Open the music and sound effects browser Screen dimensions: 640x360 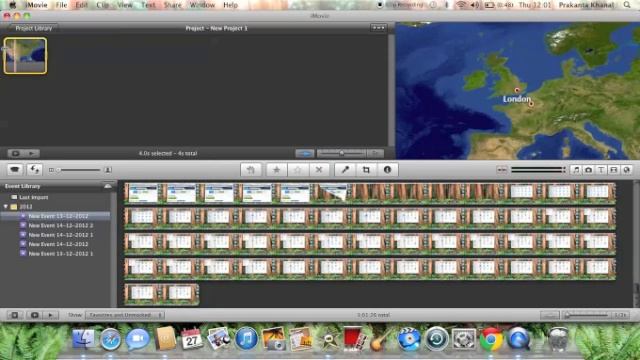[576, 170]
